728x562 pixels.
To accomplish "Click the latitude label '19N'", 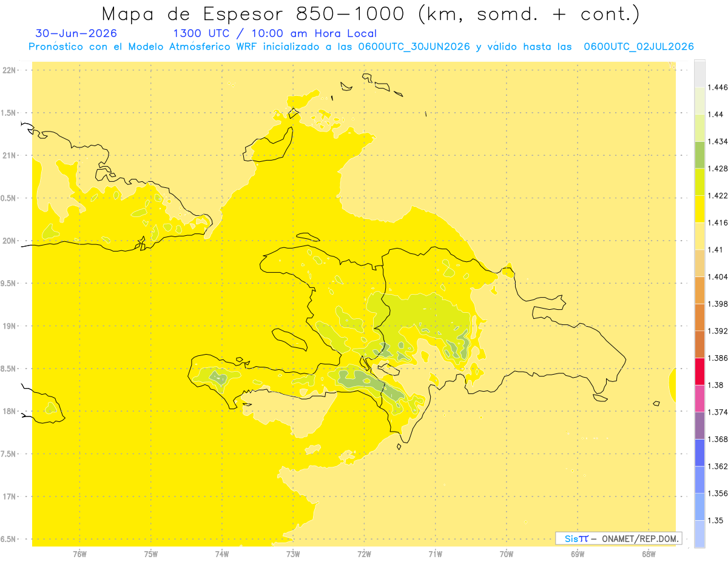I will click(x=9, y=326).
